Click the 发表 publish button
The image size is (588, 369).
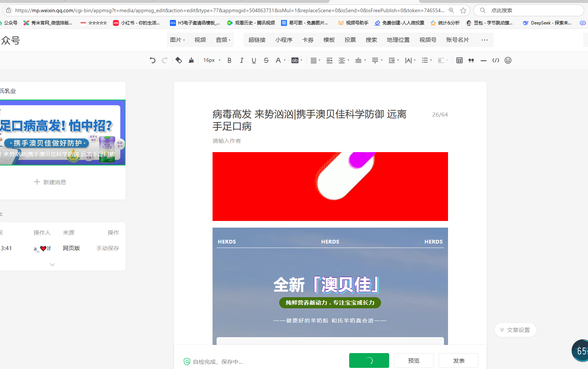[x=459, y=360]
